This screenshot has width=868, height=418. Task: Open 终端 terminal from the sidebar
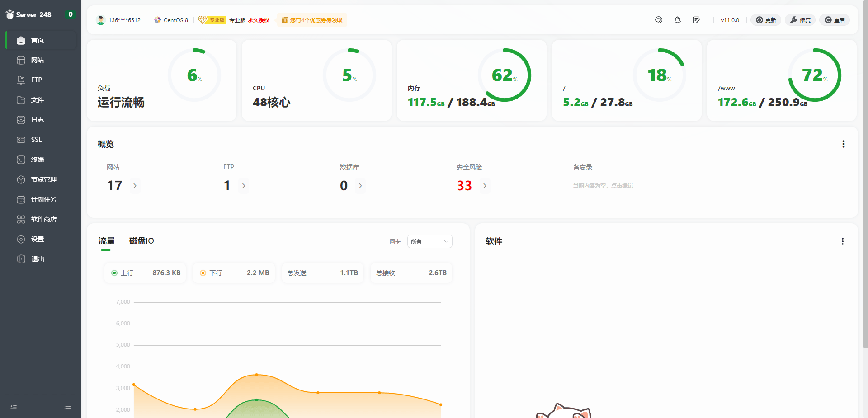tap(38, 160)
